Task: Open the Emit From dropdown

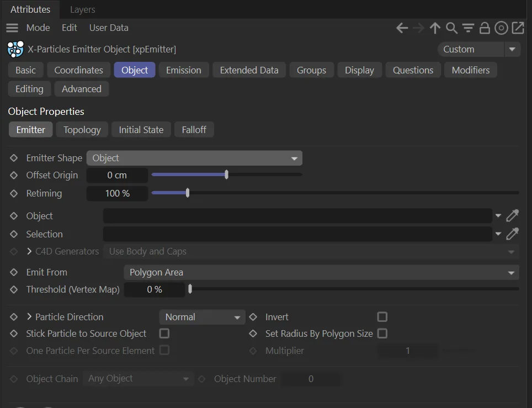Action: [x=321, y=272]
